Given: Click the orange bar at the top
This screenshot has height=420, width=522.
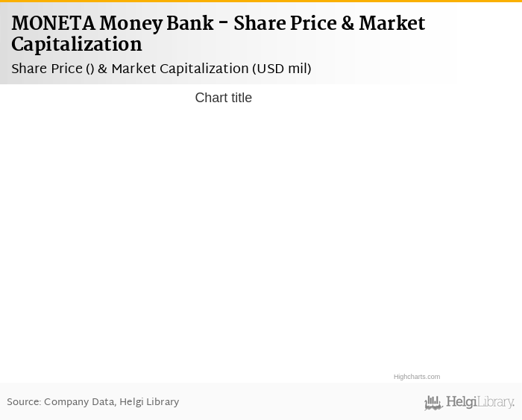Looking at the screenshot, I should pos(261,1).
